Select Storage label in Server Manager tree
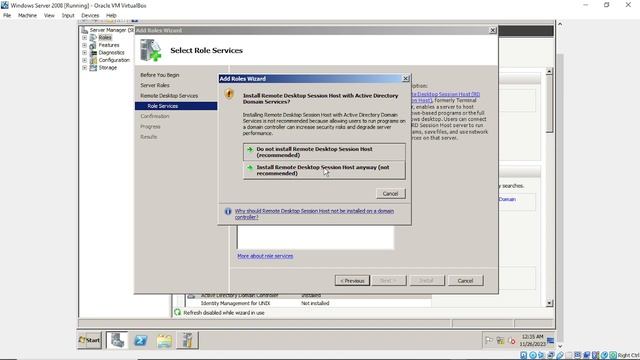The height and width of the screenshot is (360, 640). [x=108, y=68]
